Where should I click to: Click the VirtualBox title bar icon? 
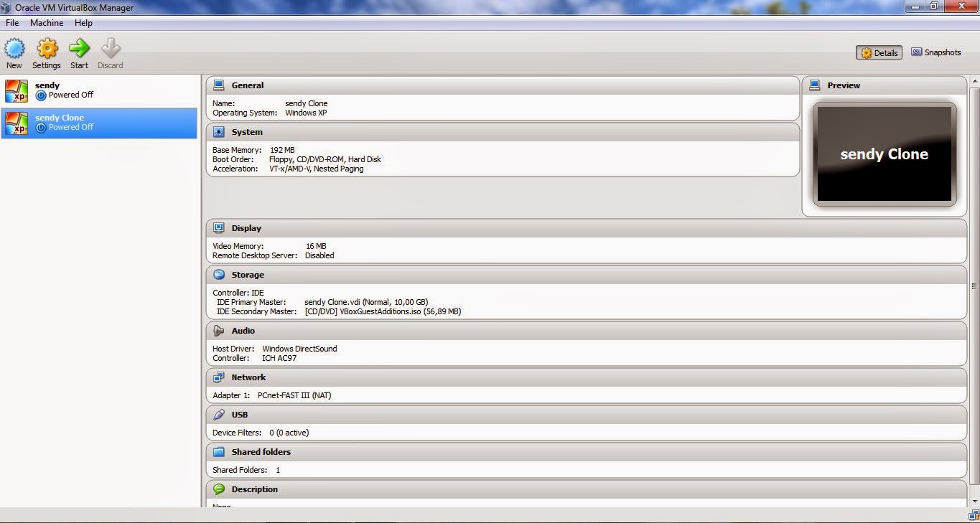(6, 8)
